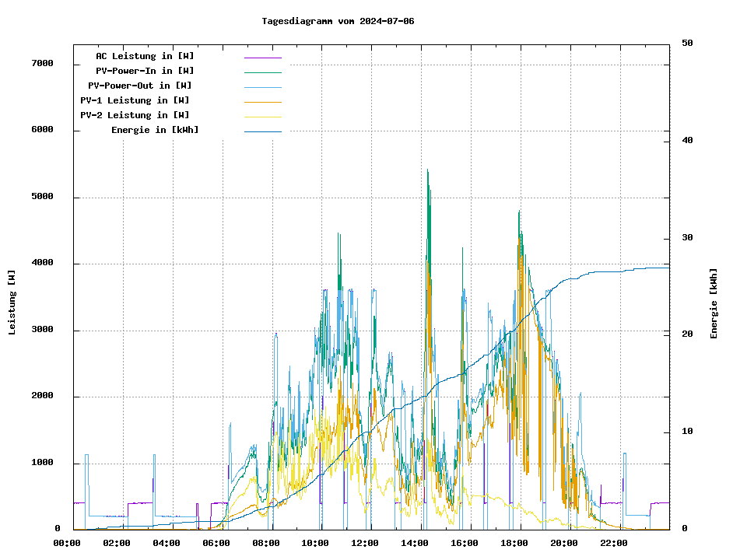Select the vertical Leistung [W] axis title
Viewport: 747px width, 560px height.
12,303
